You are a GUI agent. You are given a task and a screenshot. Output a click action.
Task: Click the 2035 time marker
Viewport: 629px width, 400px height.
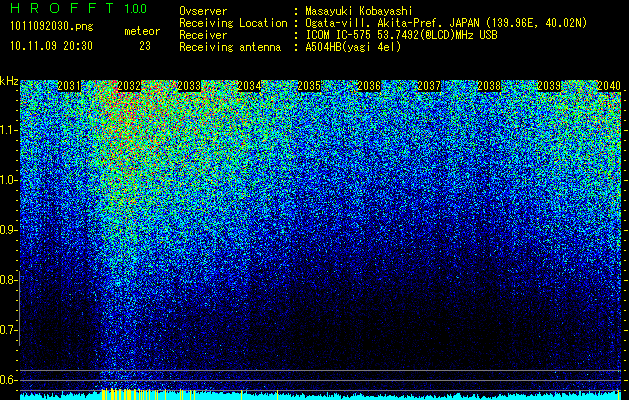click(x=309, y=86)
